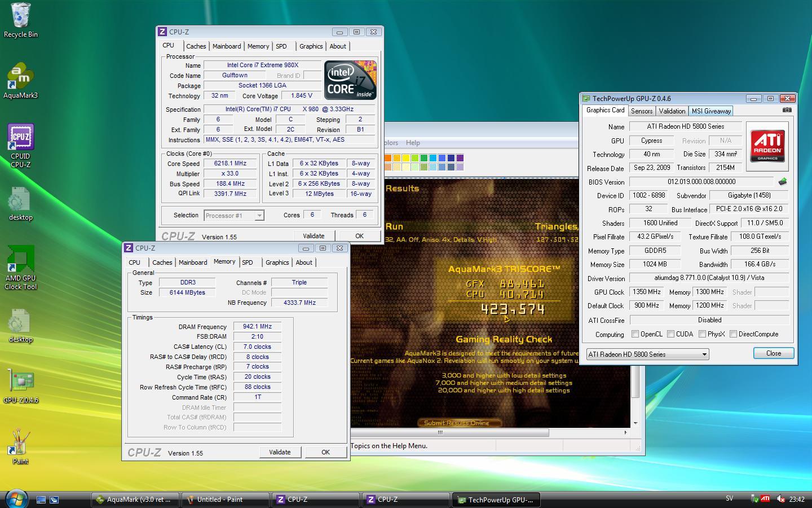Click Paint's horizontal scrollbar thumb
The width and height of the screenshot is (812, 508).
[x=450, y=432]
